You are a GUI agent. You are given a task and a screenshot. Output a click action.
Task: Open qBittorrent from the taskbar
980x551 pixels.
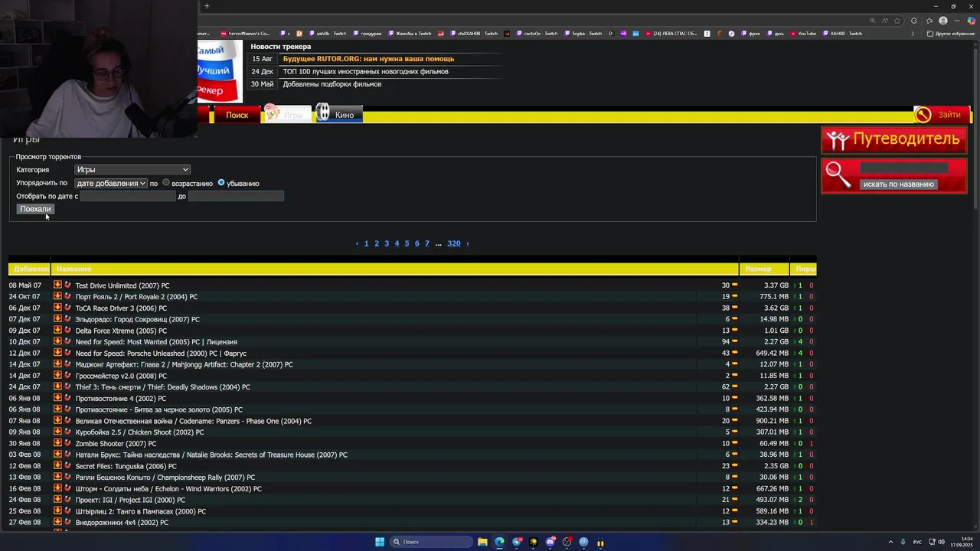pos(583,542)
